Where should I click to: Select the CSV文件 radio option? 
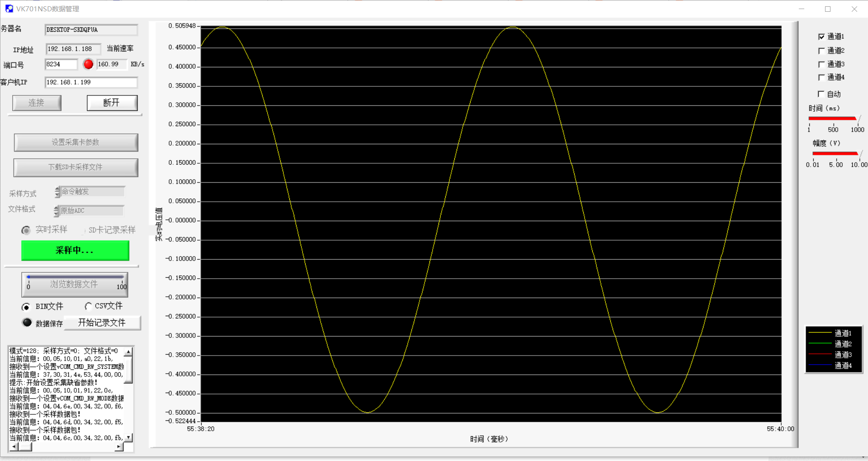[89, 306]
